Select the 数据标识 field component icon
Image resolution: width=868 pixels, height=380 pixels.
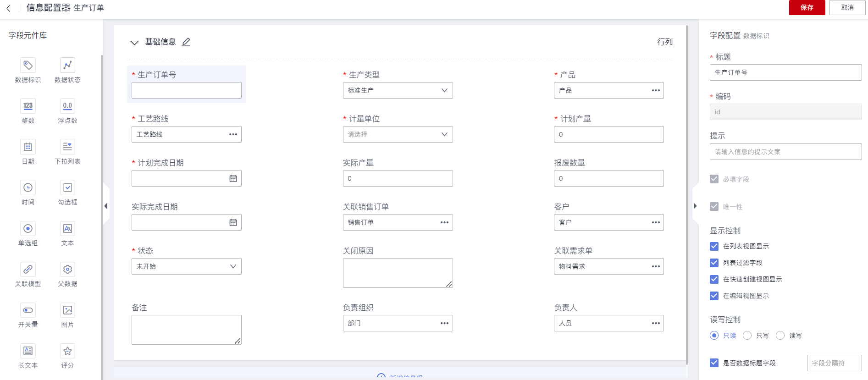click(28, 65)
